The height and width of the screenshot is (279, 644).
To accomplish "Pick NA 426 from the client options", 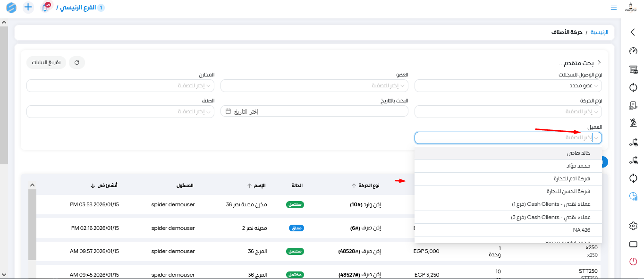I will [508, 230].
